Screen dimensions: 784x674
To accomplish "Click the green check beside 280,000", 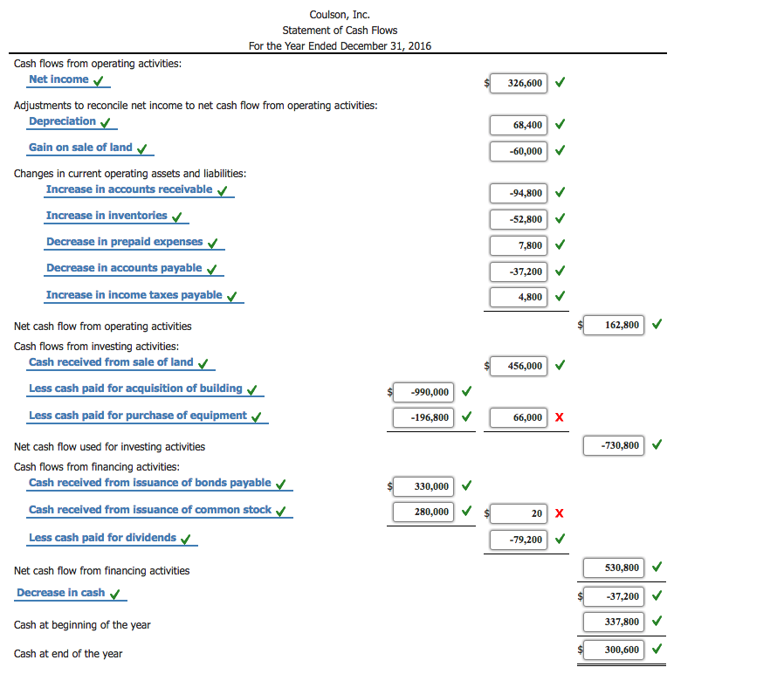I will tap(466, 511).
